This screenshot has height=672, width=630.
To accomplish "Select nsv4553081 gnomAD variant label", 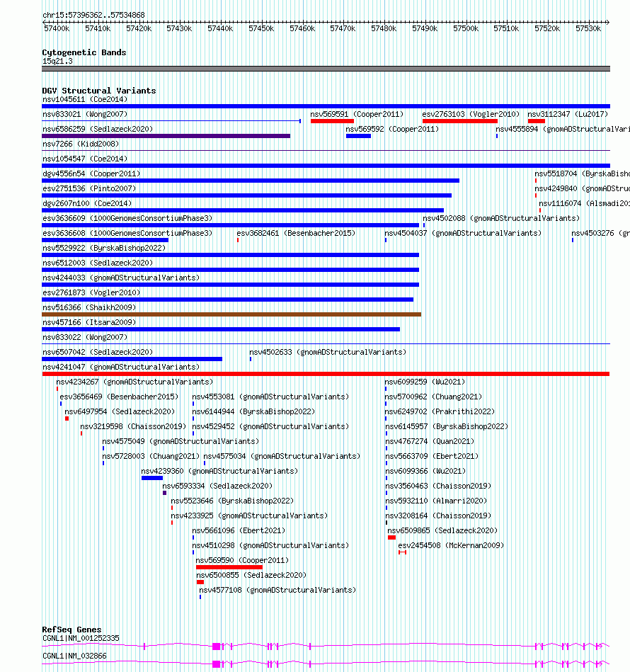I will coord(270,397).
